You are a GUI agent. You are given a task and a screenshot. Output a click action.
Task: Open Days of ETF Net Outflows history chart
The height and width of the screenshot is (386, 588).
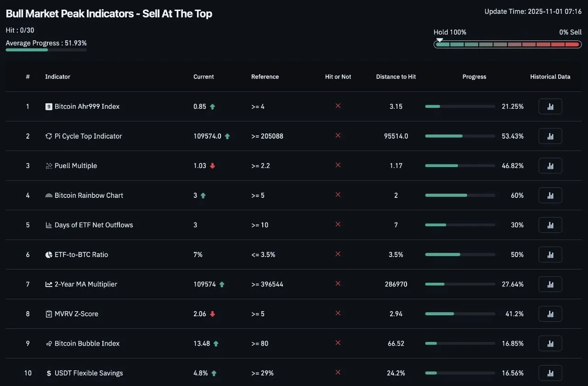click(x=550, y=225)
